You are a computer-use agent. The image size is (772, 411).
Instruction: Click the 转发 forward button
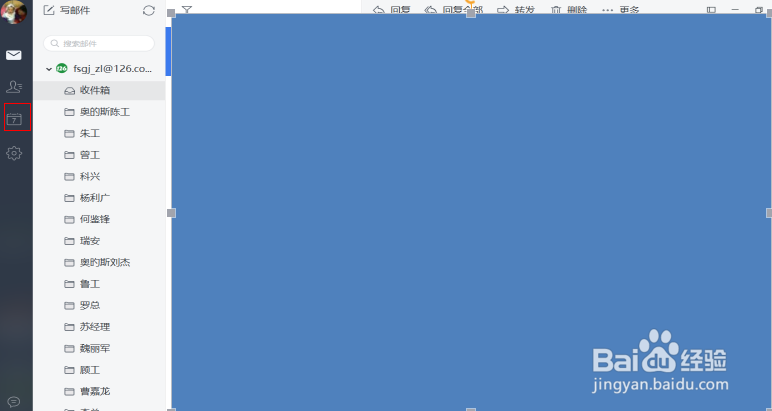(516, 10)
